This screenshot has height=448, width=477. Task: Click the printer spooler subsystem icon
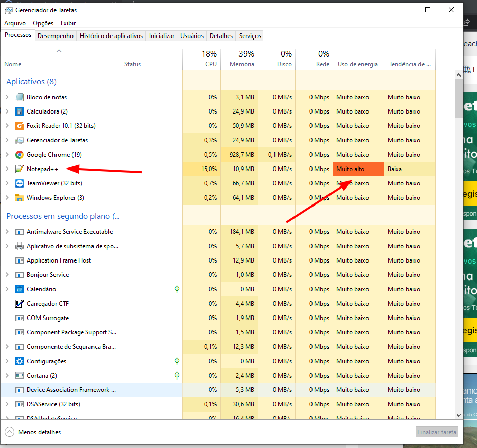pyautogui.click(x=20, y=246)
